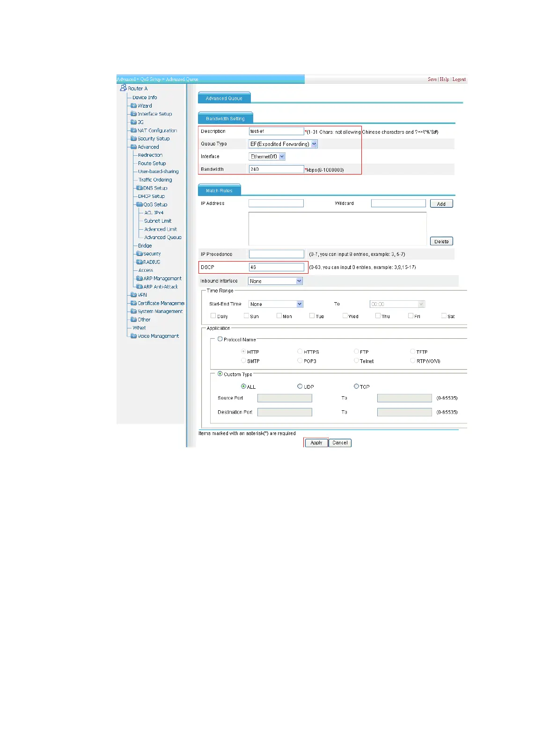
Task: Collapse the QoS Setup folder icon
Action: point(139,204)
